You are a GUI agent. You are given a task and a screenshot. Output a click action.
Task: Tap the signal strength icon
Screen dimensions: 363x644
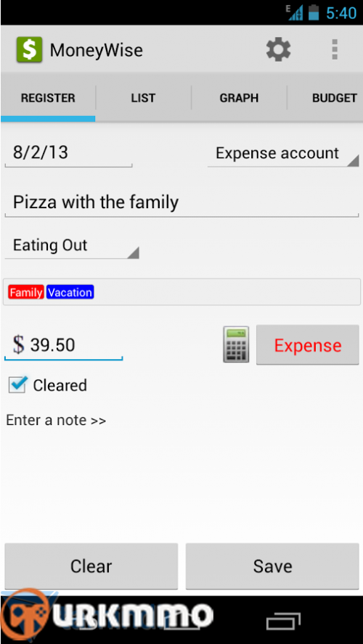[295, 13]
